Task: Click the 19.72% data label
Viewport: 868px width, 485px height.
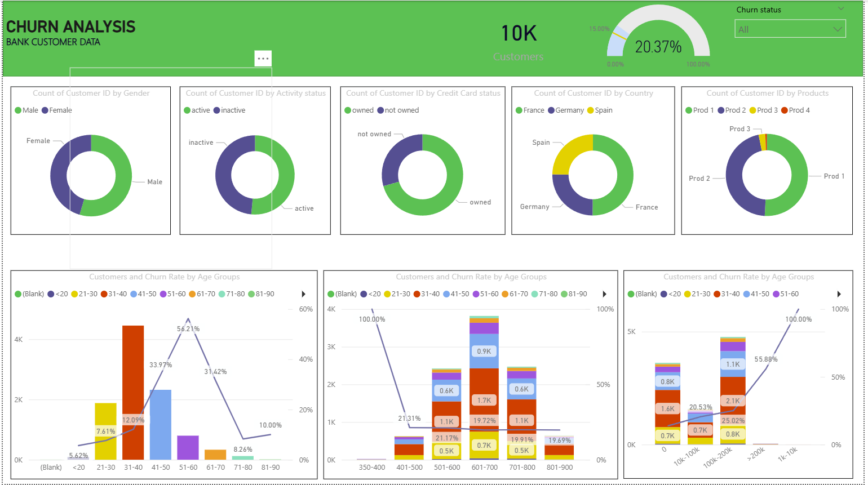Action: click(x=484, y=421)
